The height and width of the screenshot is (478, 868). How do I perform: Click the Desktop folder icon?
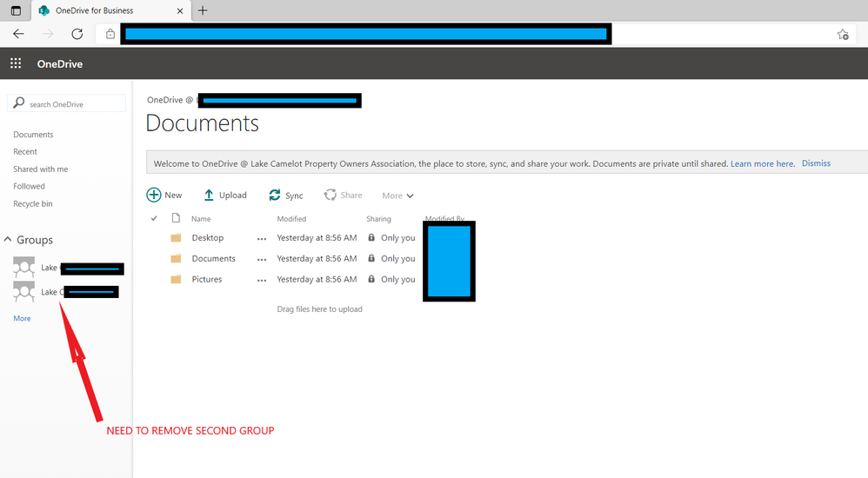click(x=176, y=238)
